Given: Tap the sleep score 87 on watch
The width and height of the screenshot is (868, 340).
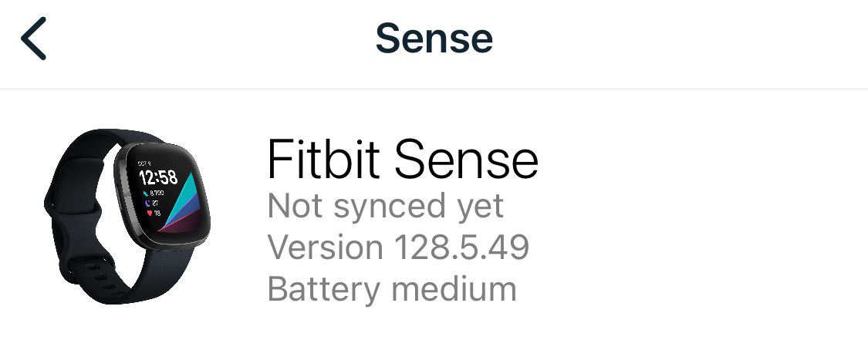Looking at the screenshot, I should 155,203.
